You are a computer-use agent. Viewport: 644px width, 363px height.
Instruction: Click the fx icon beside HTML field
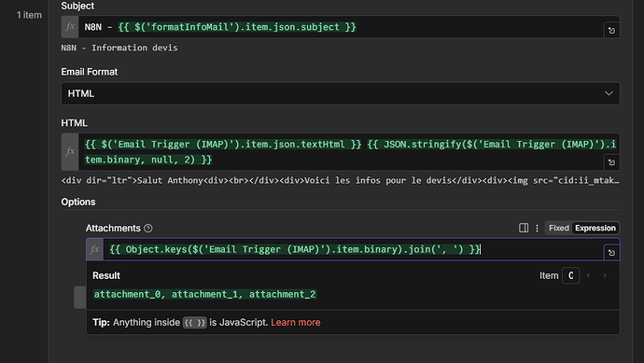click(x=70, y=151)
